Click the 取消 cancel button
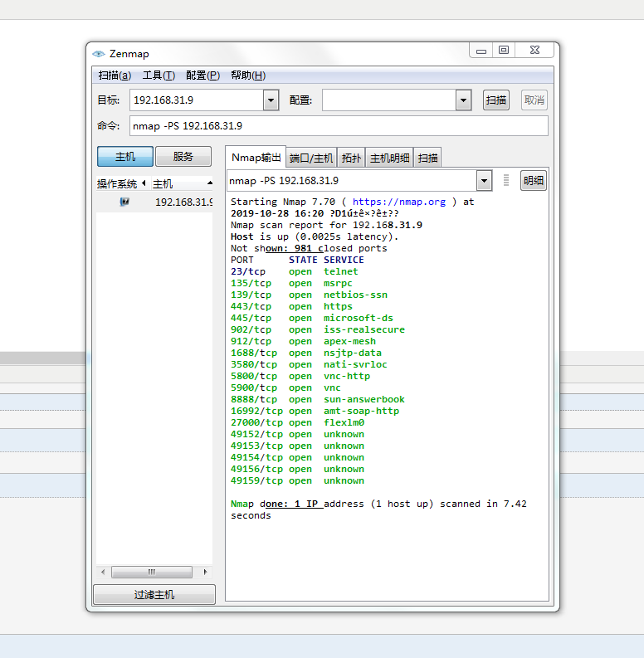Image resolution: width=644 pixels, height=658 pixels. point(534,100)
